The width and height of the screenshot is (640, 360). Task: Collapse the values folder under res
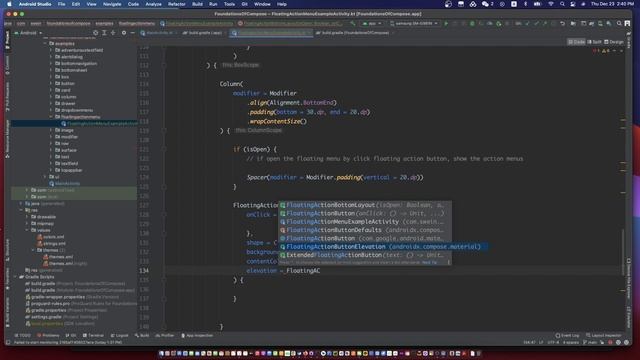click(x=27, y=230)
